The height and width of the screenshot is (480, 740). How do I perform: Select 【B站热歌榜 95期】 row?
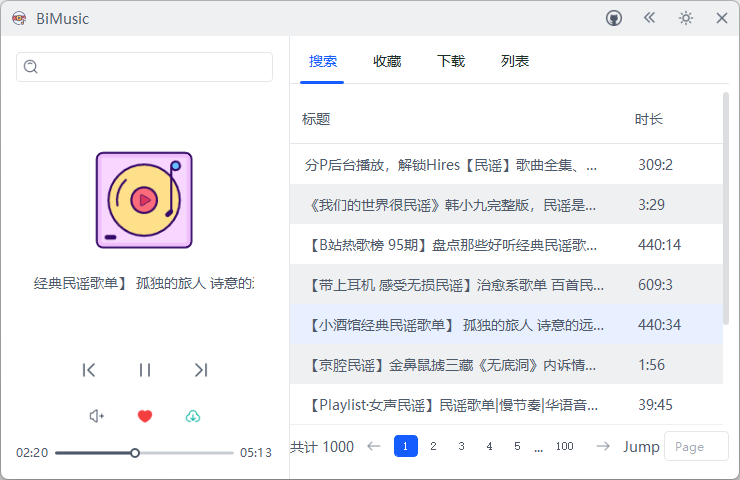[x=506, y=245]
